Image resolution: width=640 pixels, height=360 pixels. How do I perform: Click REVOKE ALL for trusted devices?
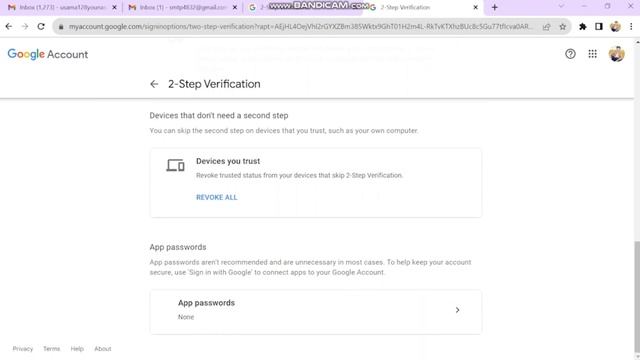(216, 198)
